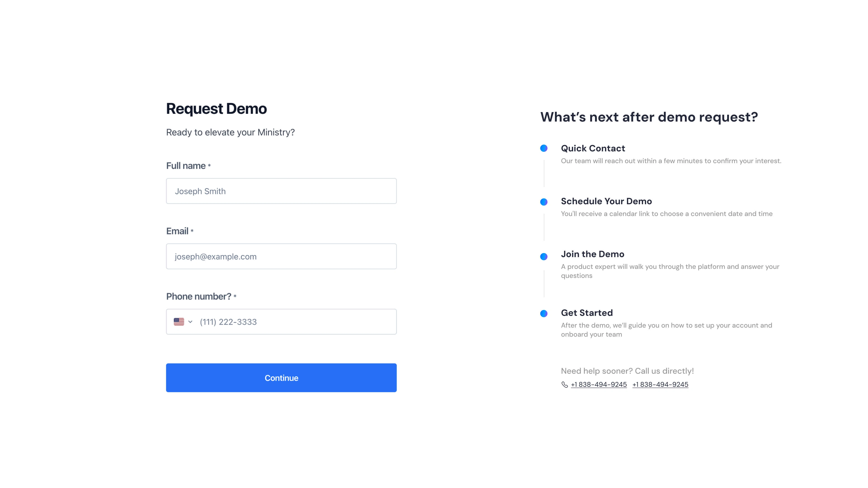Click the Get Started step title
The width and height of the screenshot is (868, 488).
point(587,312)
